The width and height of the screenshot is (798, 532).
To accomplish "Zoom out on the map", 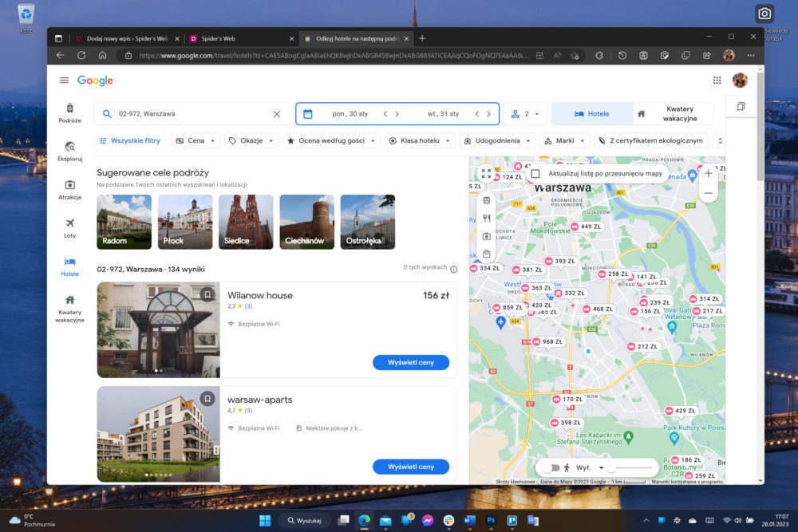I will pos(708,193).
